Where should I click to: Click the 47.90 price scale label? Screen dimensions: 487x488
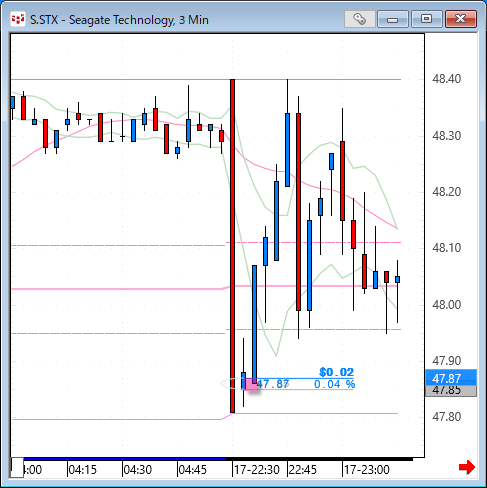pyautogui.click(x=446, y=361)
